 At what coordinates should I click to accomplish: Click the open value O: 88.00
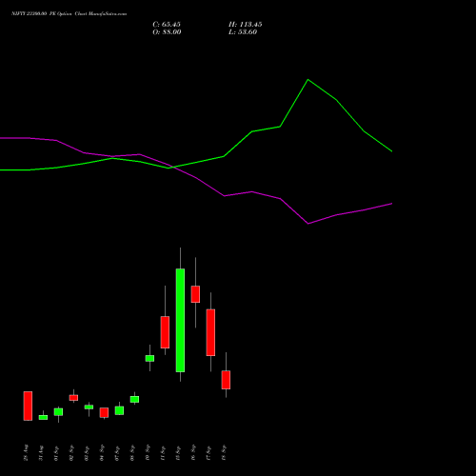click(x=167, y=32)
